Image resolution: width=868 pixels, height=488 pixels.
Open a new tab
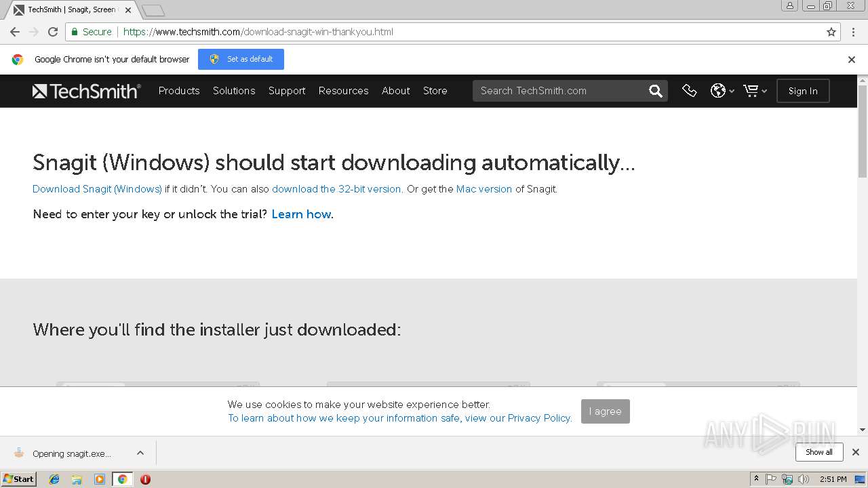[x=153, y=10]
